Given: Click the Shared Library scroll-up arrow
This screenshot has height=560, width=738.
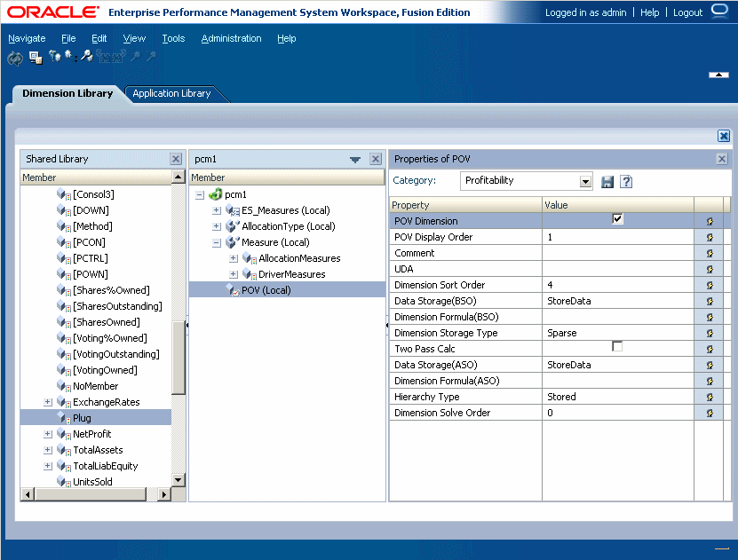Looking at the screenshot, I should pos(178,177).
